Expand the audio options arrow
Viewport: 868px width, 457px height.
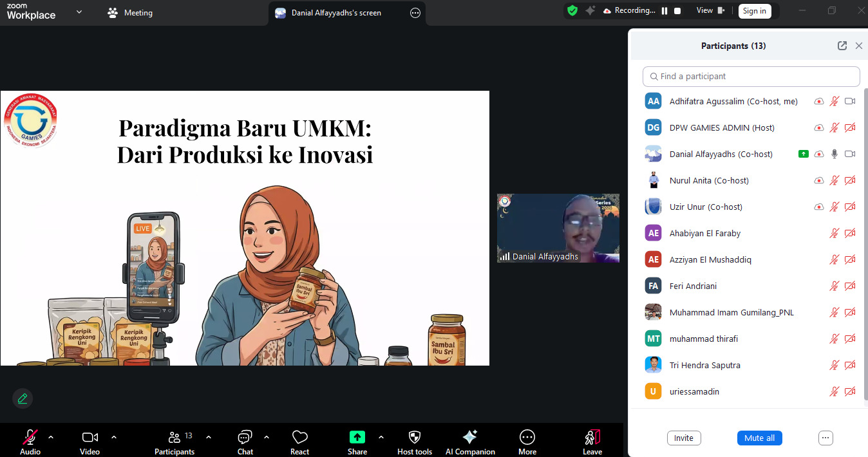(x=51, y=437)
